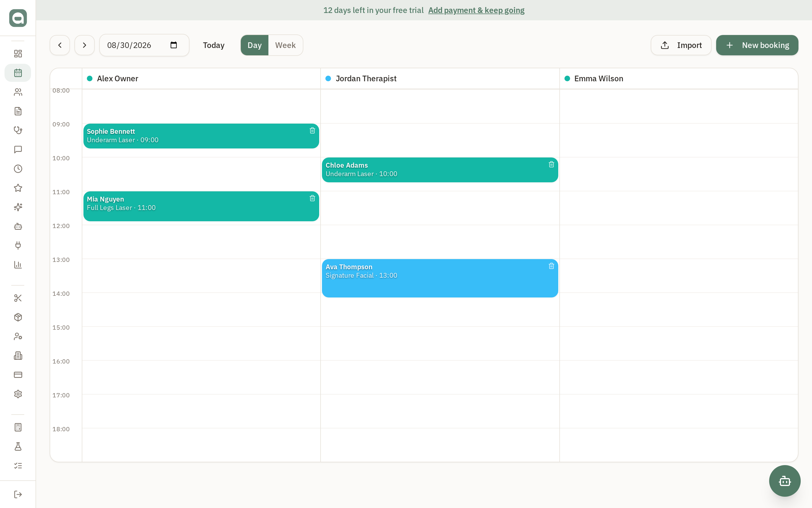Open the settings gear icon in sidebar
This screenshot has width=812, height=508.
(18, 394)
